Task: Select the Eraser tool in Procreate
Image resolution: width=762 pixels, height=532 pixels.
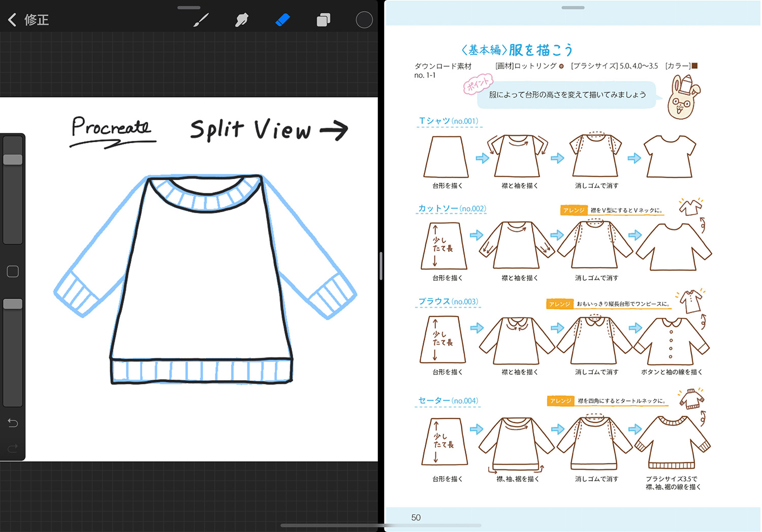Action: pos(282,20)
